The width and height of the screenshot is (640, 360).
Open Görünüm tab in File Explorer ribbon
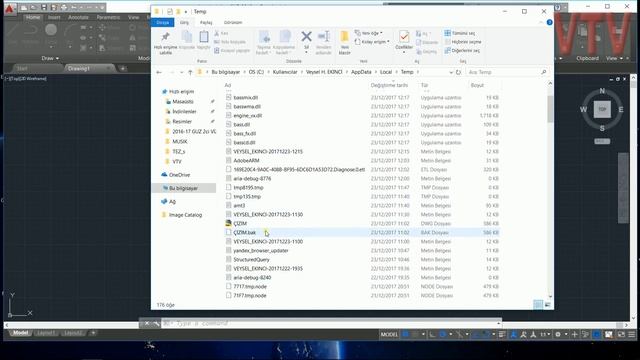[233, 22]
